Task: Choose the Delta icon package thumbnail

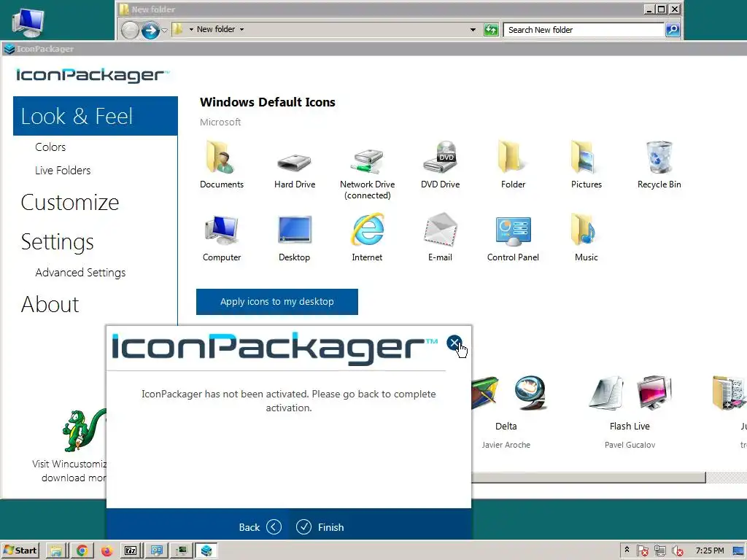Action: click(508, 393)
